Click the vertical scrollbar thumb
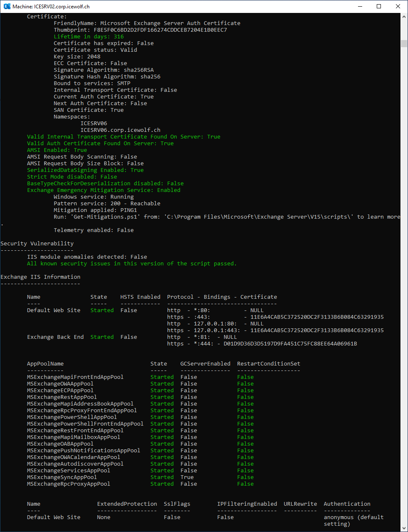This screenshot has height=532, width=408. coord(404,43)
